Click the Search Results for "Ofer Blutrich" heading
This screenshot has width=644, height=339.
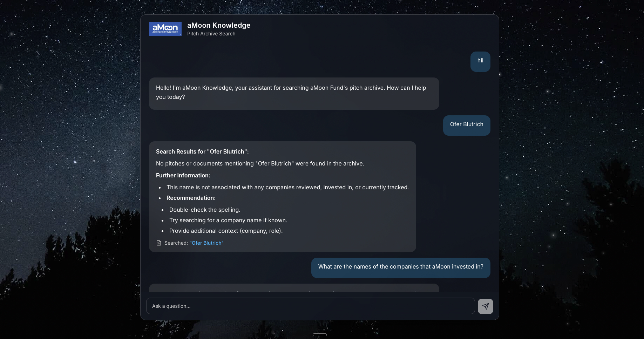tap(202, 151)
